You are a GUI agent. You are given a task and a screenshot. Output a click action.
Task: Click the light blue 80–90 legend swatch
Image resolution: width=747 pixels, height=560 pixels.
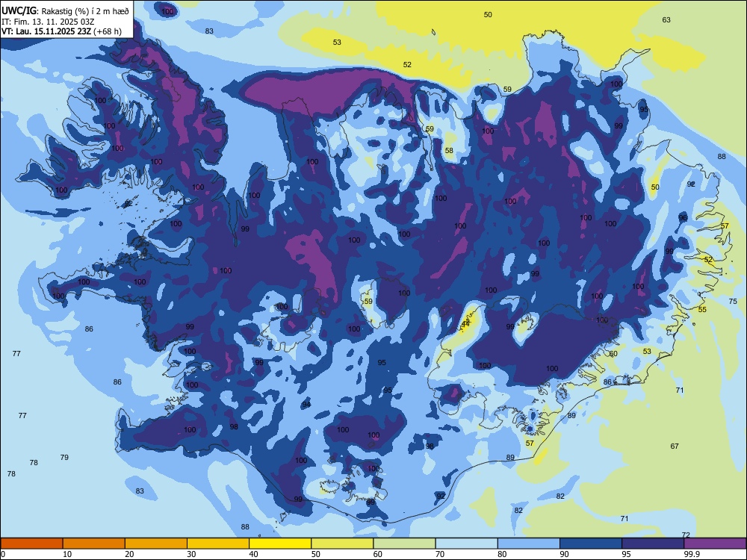click(529, 544)
